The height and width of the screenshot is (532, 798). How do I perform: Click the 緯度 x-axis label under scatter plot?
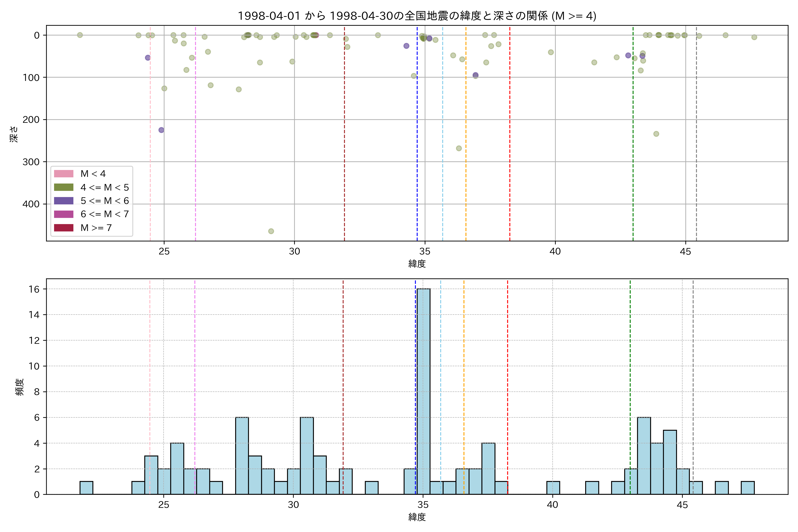pos(417,264)
